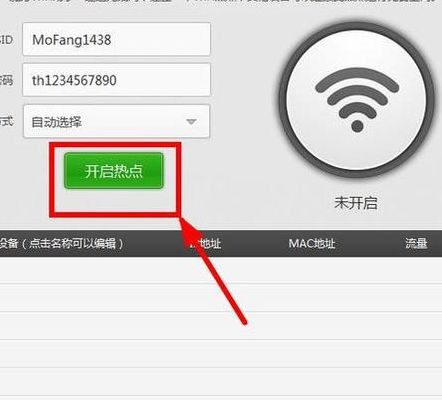This screenshot has height=400, width=442.
Task: Focus the password field showing th1234567890
Action: click(x=116, y=80)
